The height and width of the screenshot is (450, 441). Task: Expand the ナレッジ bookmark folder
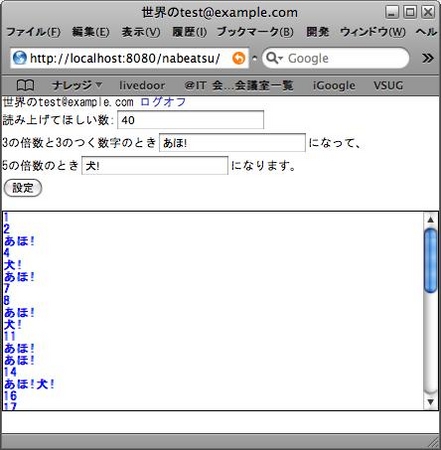click(77, 85)
